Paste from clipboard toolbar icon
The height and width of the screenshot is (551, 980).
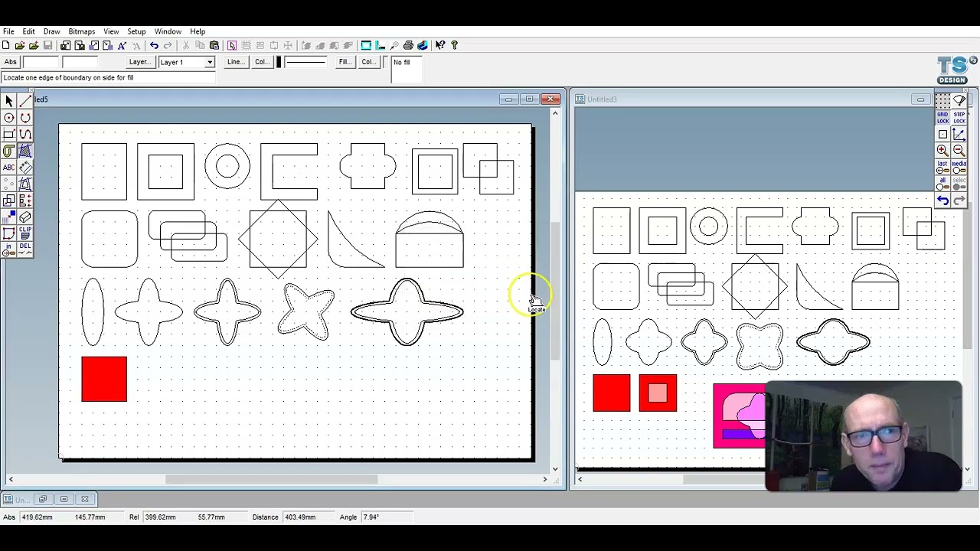coord(214,46)
